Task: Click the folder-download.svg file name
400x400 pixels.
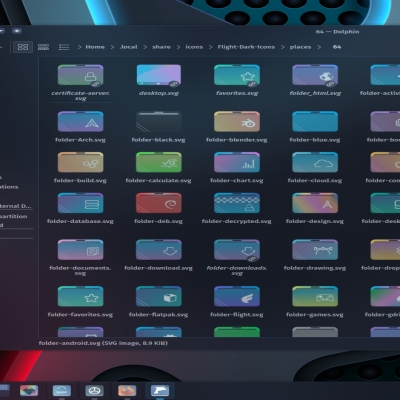Action: 158,268
